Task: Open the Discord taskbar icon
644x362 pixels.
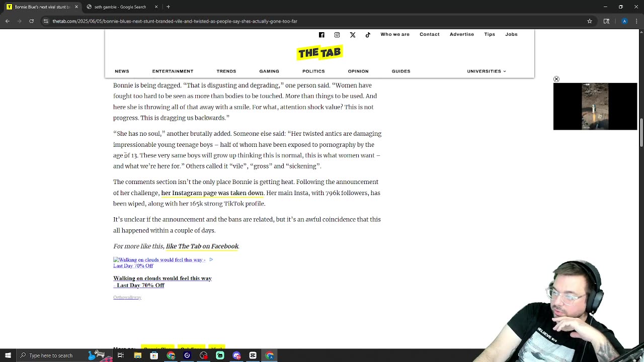Action: 236,355
